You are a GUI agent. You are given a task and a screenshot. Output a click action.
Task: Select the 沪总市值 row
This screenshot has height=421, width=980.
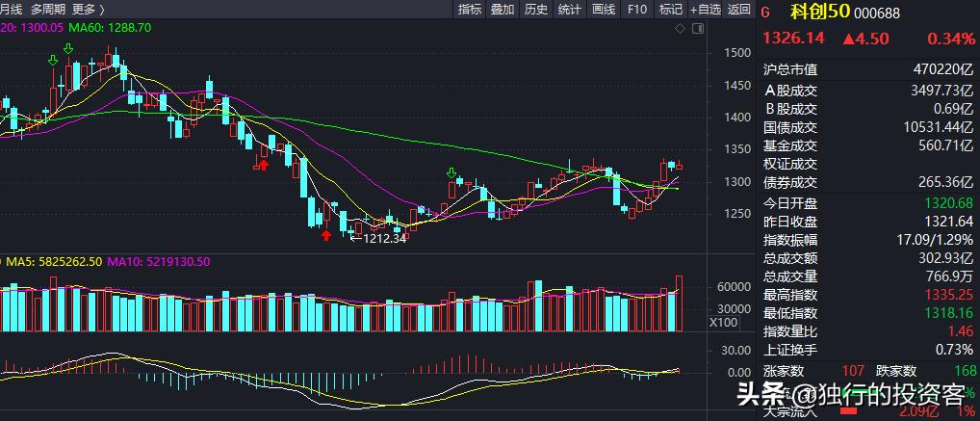pos(868,69)
